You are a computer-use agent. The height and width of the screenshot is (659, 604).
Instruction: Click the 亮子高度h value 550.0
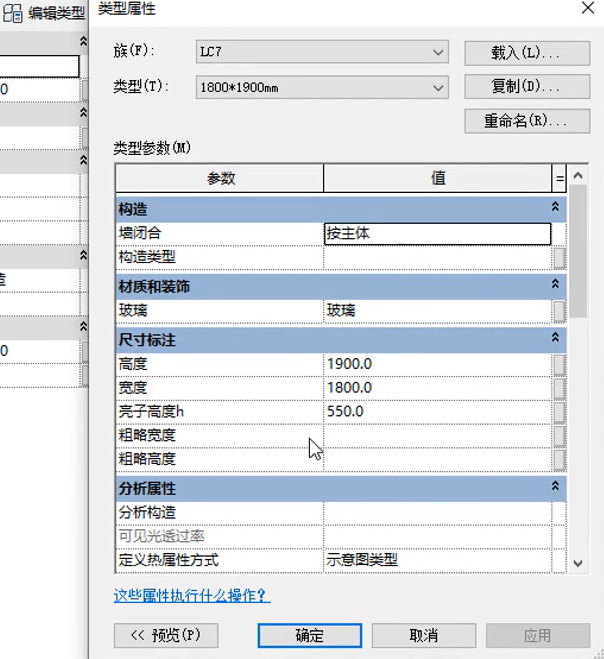(437, 411)
